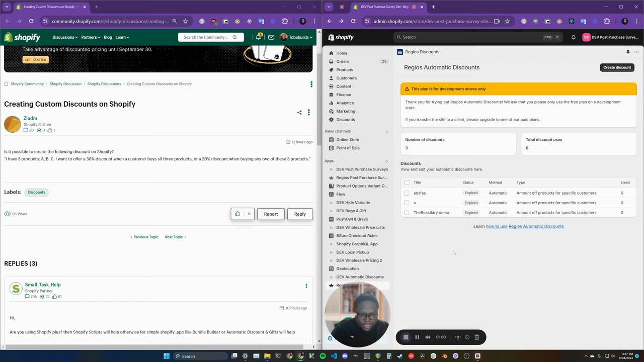Report the post with the Report button
This screenshot has height=362, width=644.
pyautogui.click(x=271, y=214)
